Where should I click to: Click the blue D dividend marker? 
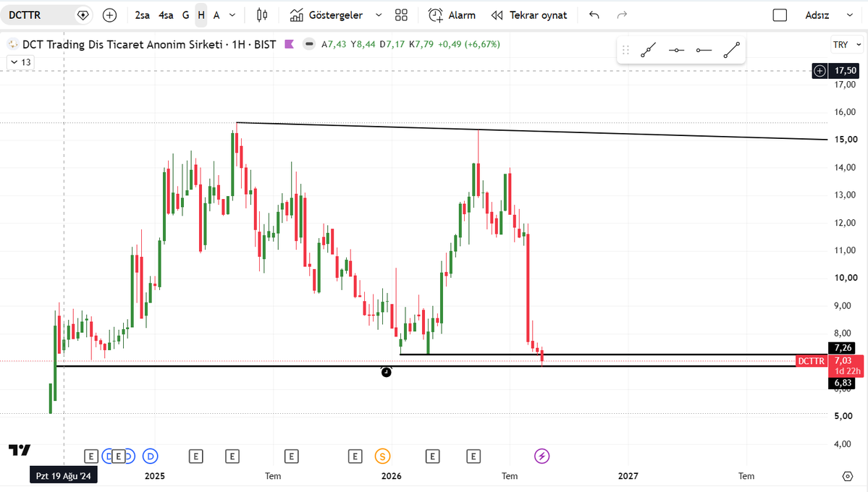pyautogui.click(x=151, y=457)
